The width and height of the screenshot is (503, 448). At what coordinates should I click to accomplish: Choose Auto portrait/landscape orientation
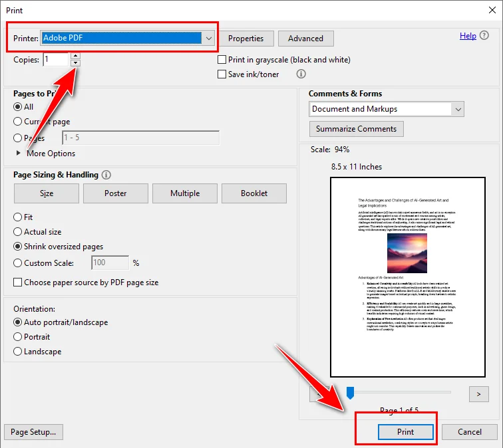click(x=18, y=322)
